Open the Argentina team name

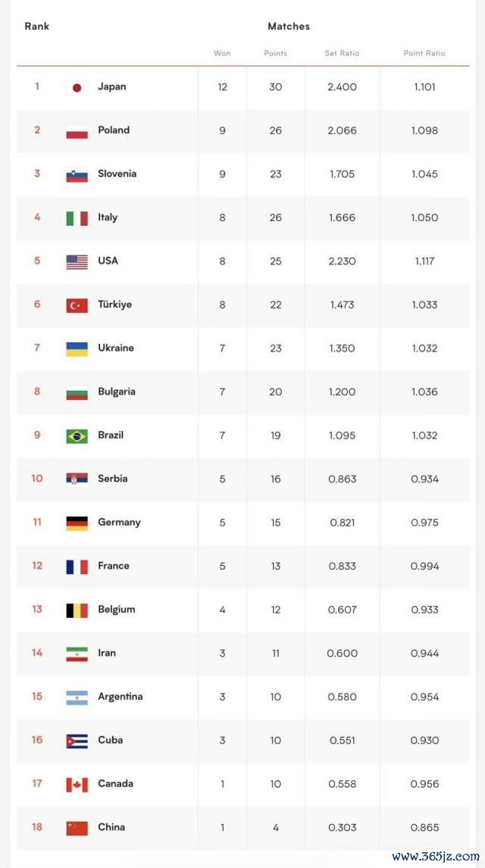click(120, 696)
